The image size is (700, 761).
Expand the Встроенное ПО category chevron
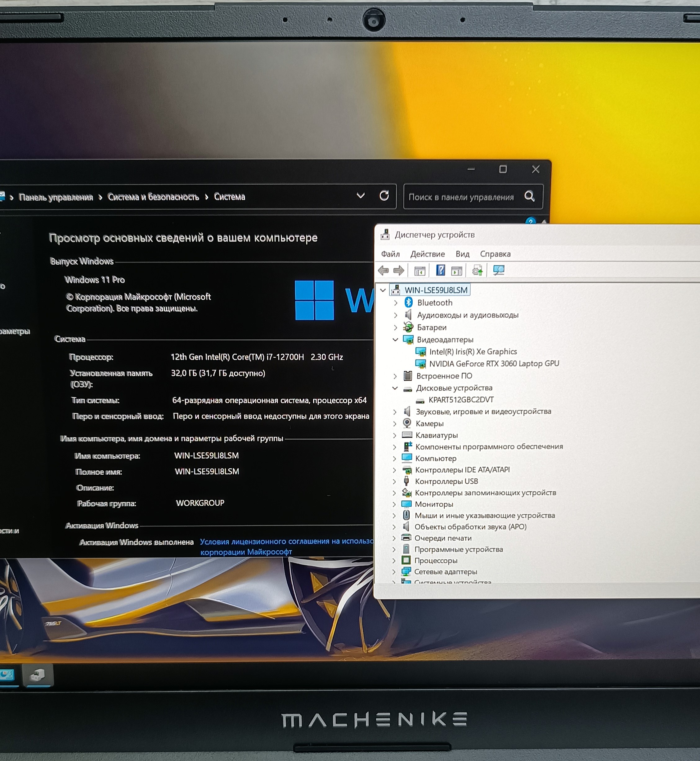click(395, 376)
